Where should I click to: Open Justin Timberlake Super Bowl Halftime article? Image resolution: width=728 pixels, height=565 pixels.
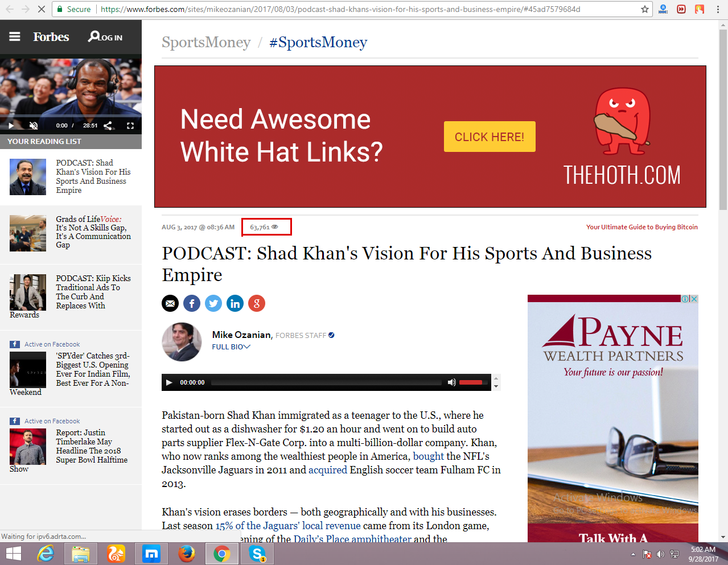click(92, 446)
